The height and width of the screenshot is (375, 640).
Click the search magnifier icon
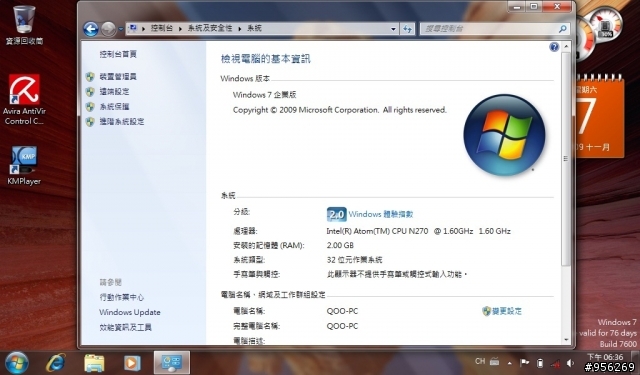(x=563, y=29)
